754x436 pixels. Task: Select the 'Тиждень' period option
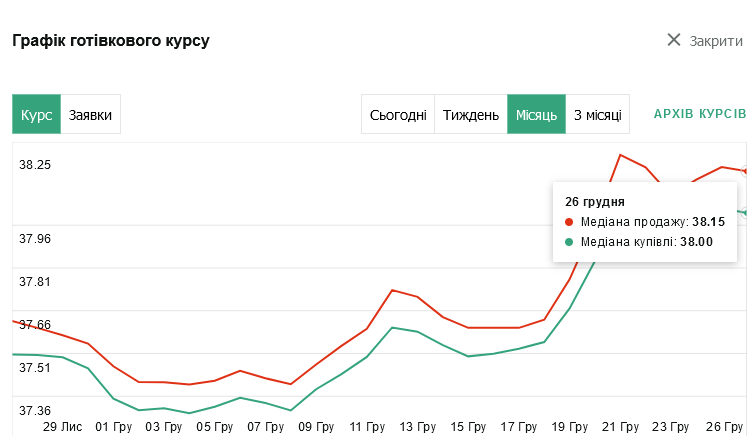(470, 115)
